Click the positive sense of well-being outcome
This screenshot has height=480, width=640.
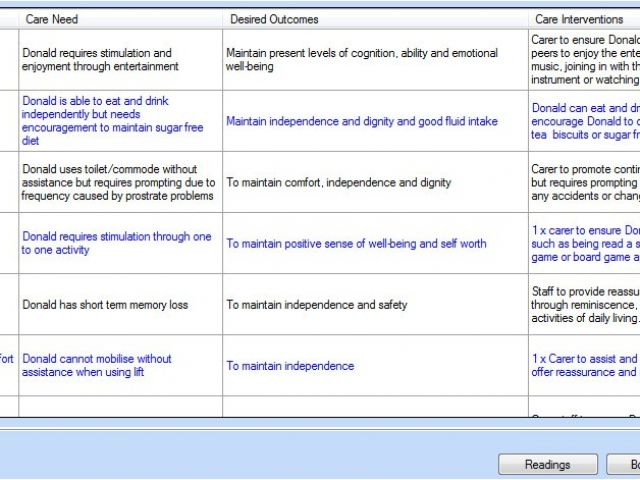click(356, 244)
